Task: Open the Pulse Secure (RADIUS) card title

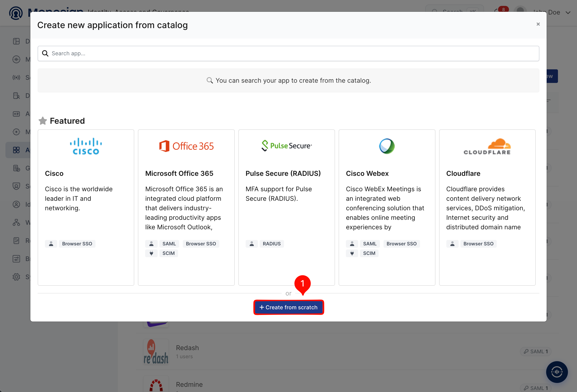Action: 283,173
